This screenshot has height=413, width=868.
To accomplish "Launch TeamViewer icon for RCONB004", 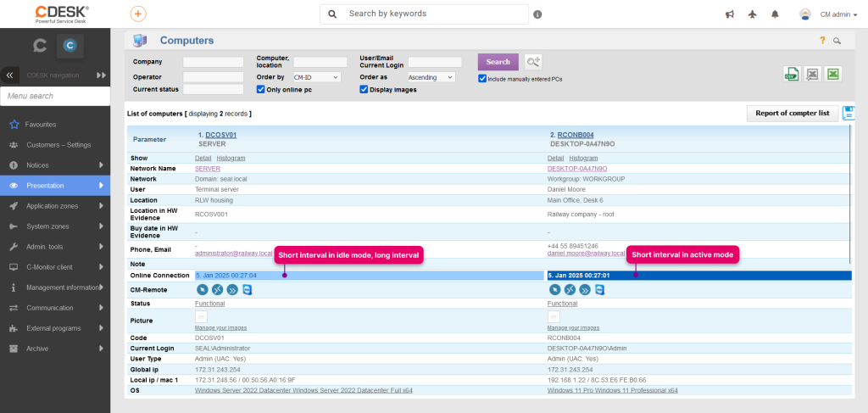I will click(x=599, y=289).
